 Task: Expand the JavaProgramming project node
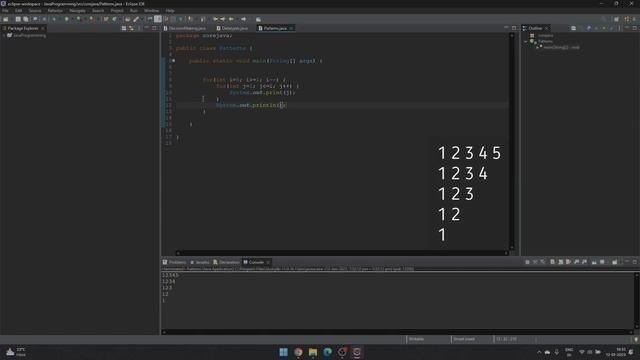pos(4,36)
